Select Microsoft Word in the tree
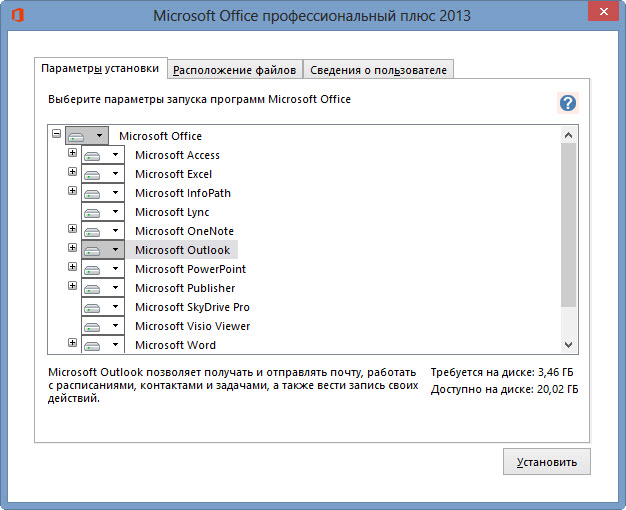The height and width of the screenshot is (510, 626). pos(175,345)
